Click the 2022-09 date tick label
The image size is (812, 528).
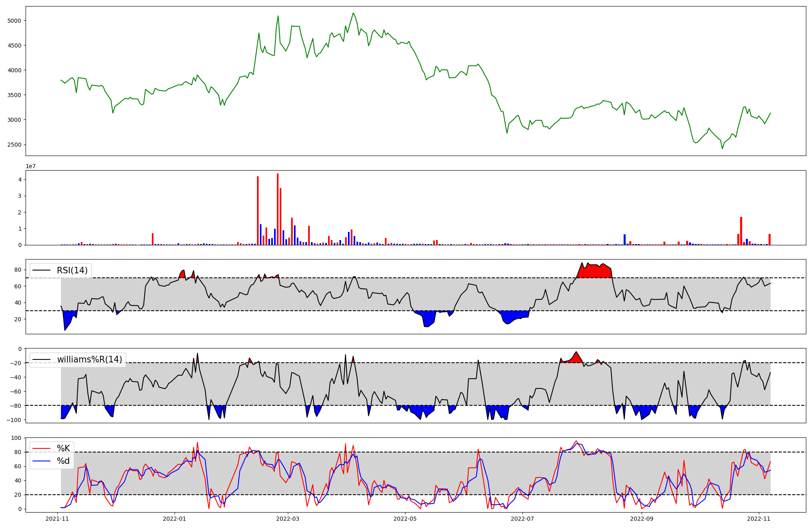point(641,519)
